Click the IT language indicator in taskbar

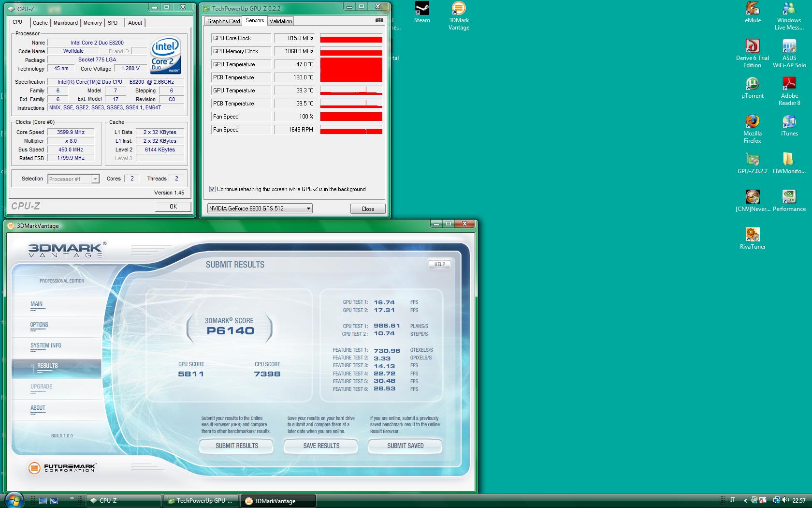[x=733, y=500]
